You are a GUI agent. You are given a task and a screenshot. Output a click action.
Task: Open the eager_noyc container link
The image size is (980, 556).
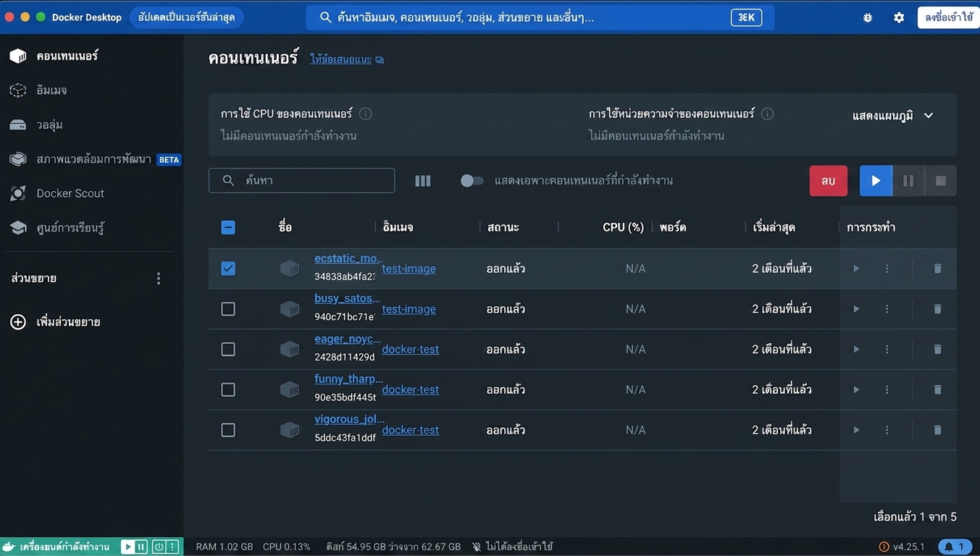pos(348,339)
